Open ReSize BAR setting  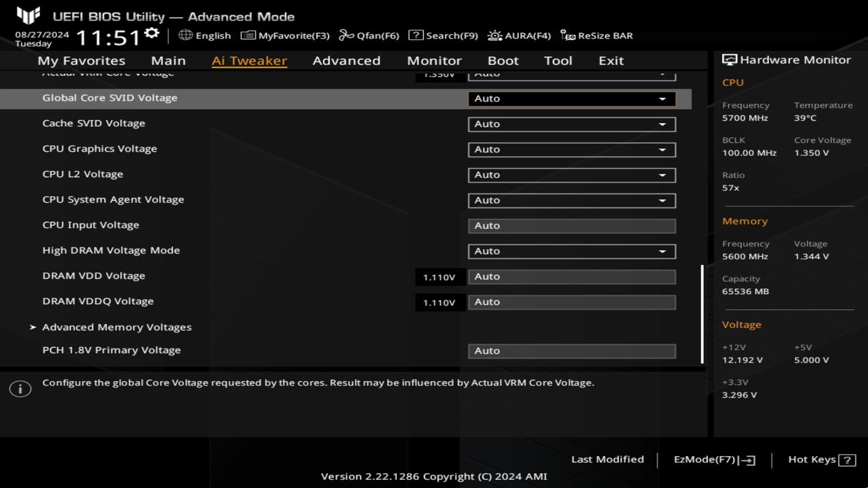597,35
